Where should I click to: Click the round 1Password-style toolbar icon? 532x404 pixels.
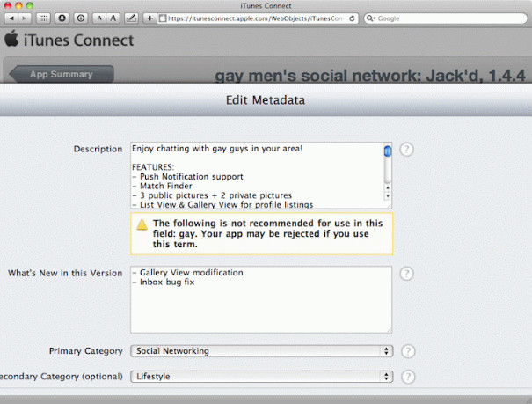tap(81, 18)
